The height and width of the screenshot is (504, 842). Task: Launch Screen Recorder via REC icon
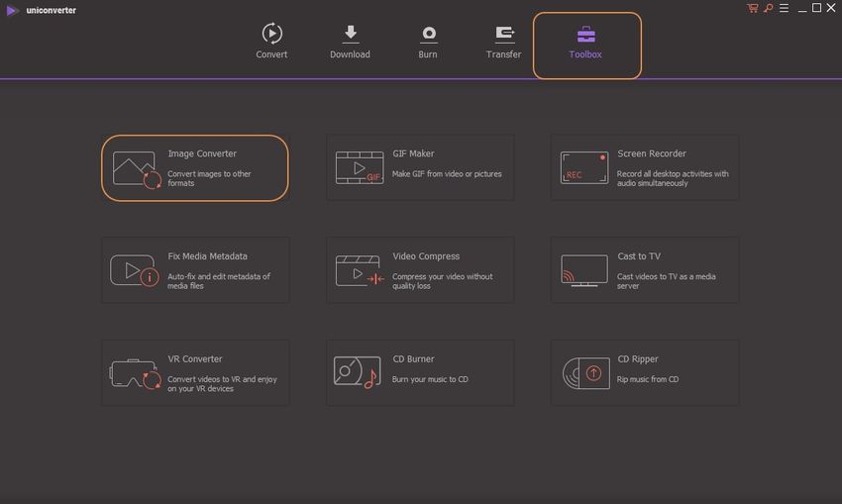(583, 167)
